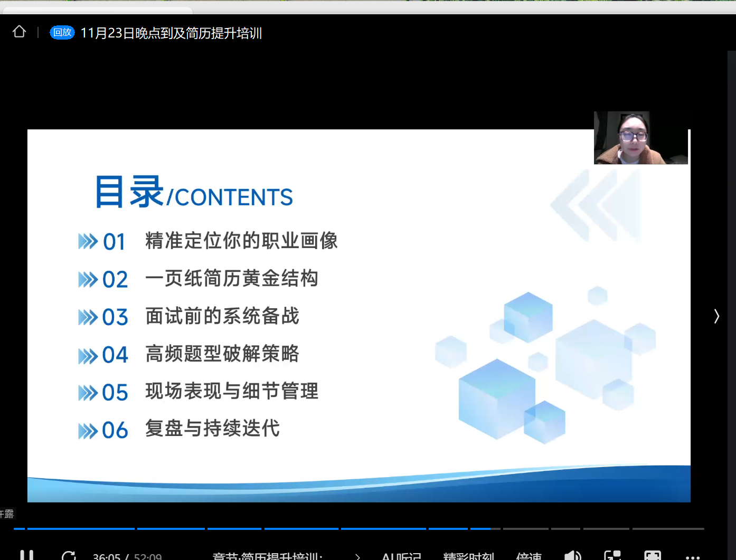Click the right arrow to advance the slide
Viewport: 736px width, 560px height.
click(x=716, y=316)
